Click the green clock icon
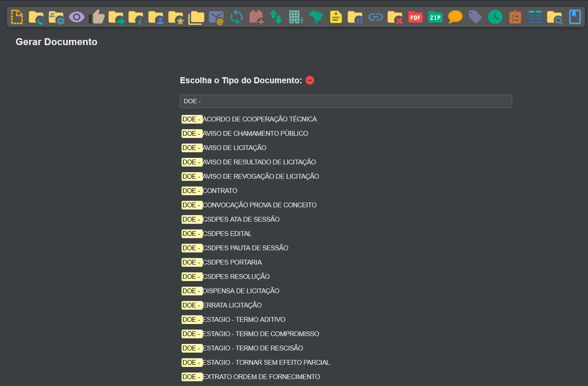This screenshot has width=588, height=386. coord(495,17)
